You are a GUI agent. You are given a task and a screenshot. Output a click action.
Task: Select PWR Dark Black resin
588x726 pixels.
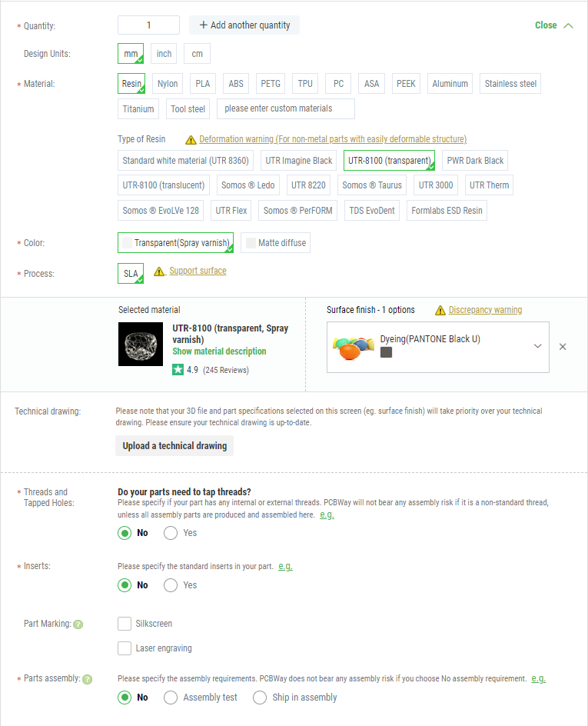click(x=475, y=161)
